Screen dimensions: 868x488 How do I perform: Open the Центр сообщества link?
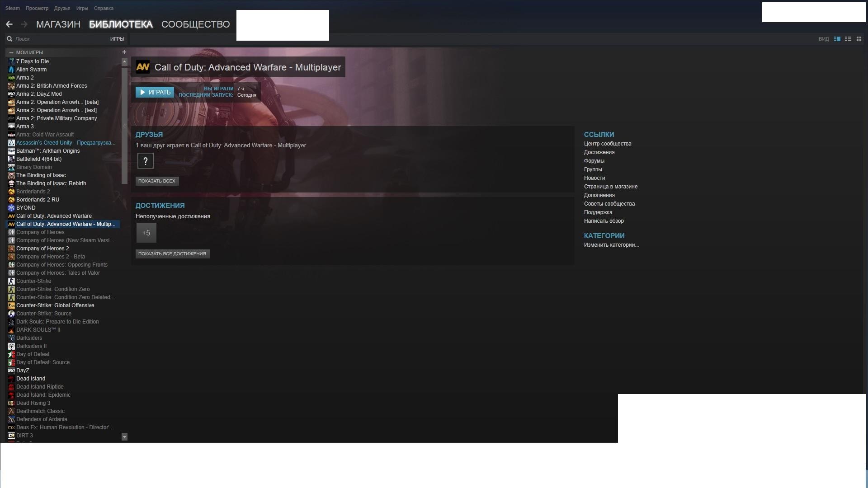click(x=608, y=144)
